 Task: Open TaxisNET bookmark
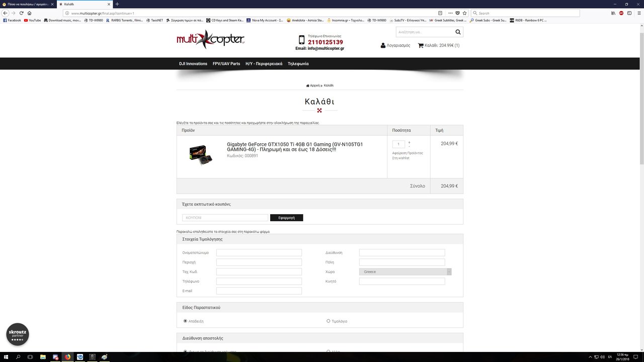(154, 21)
